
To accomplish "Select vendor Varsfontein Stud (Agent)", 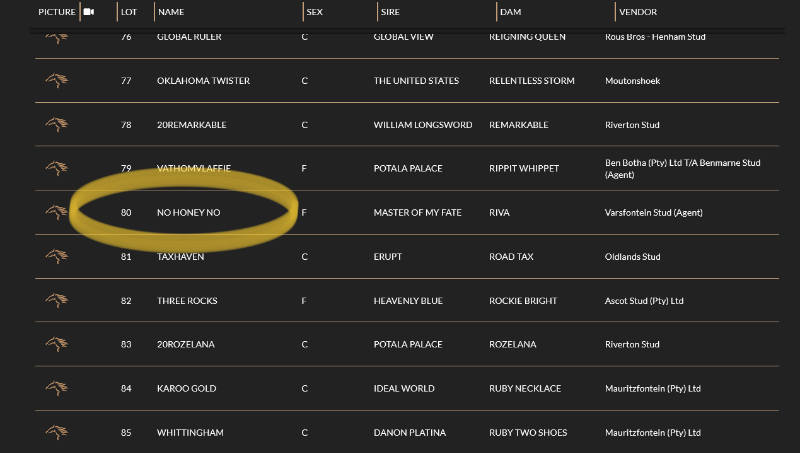I will tap(653, 213).
